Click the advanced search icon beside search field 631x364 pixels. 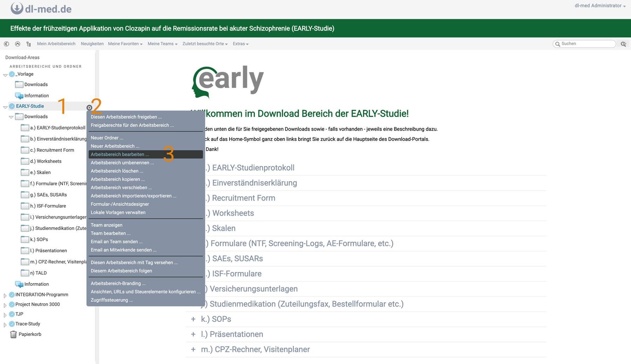[623, 44]
